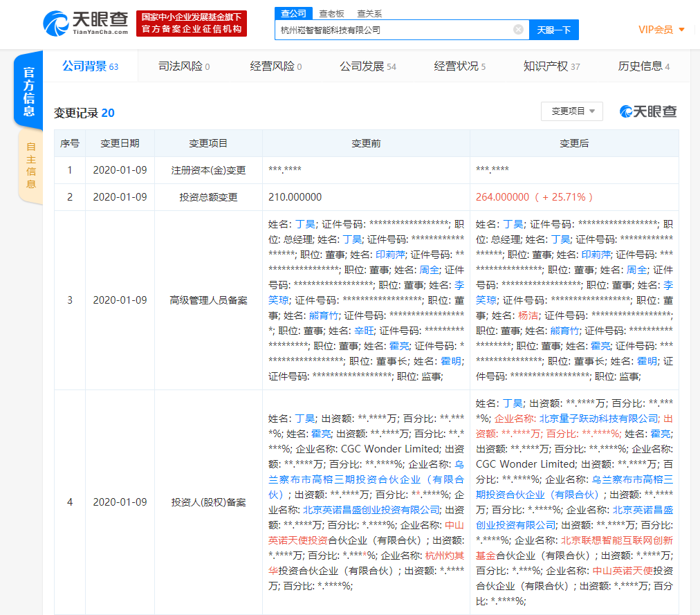The width and height of the screenshot is (700, 615).
Task: Switch to the 查老板 search tab
Action: pos(331,14)
